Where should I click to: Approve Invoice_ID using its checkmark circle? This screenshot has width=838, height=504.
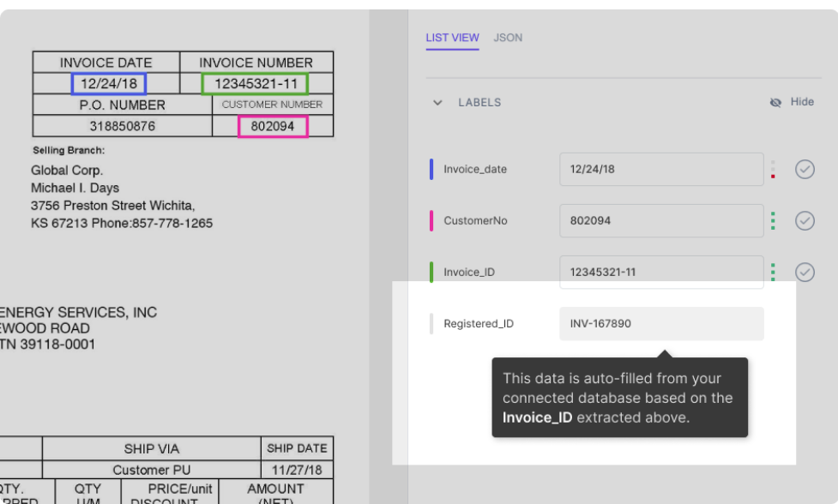tap(804, 272)
